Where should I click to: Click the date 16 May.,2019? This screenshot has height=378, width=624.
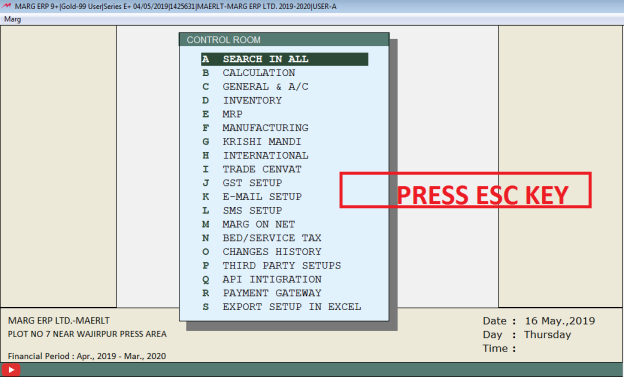coord(560,321)
